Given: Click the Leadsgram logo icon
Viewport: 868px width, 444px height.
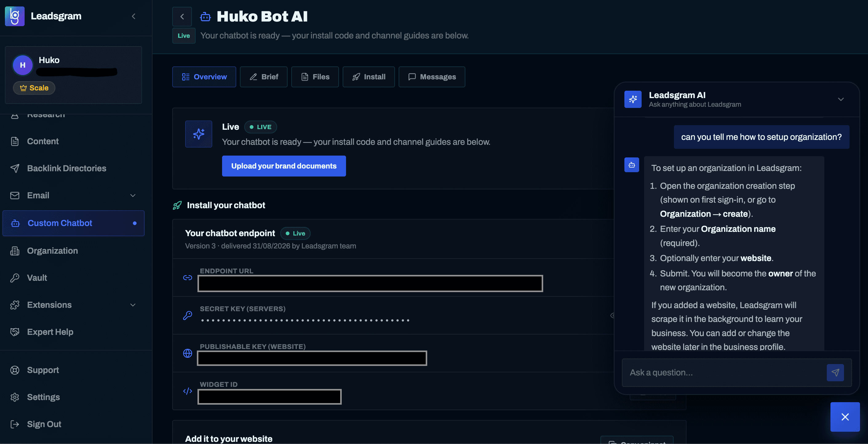Looking at the screenshot, I should (14, 16).
